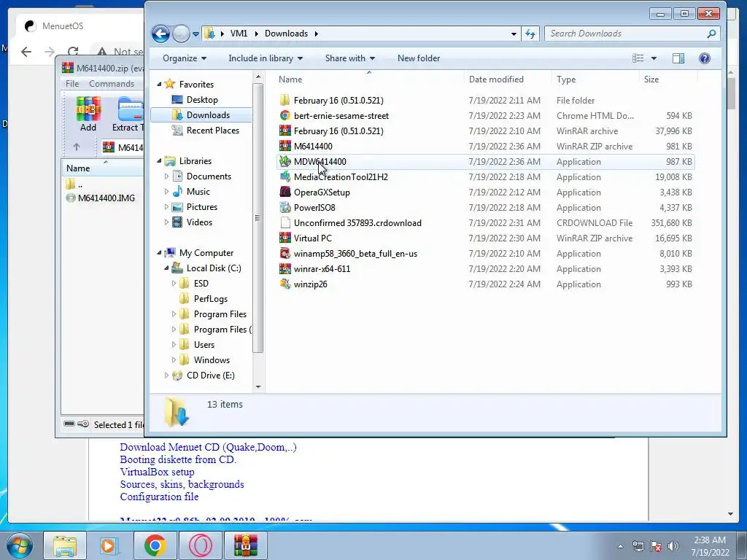Open the VirtualBox setup link
Screen dimensions: 747x560
click(x=158, y=472)
